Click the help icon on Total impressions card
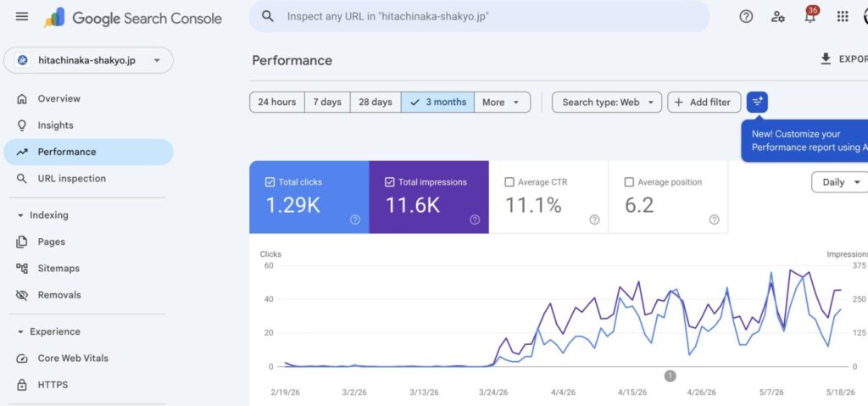Viewport: 868px width, 406px height. pos(475,220)
